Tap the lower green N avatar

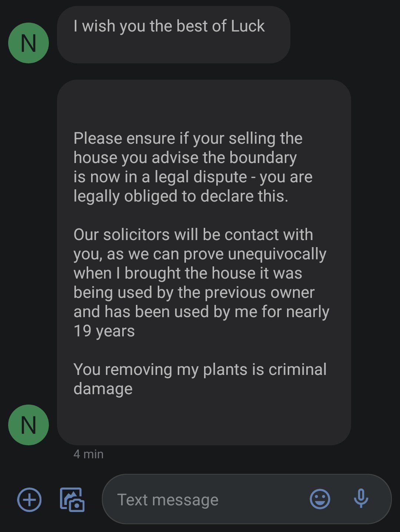29,425
